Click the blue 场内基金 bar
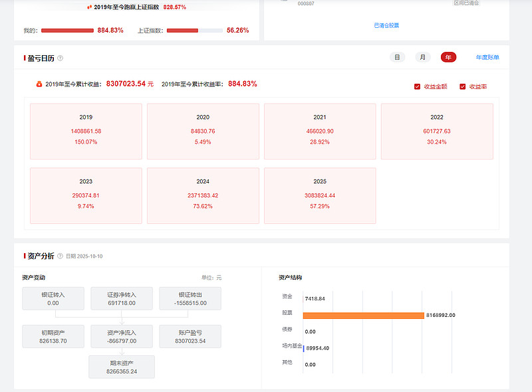Viewport: 532px width, 392px height. [x=303, y=347]
